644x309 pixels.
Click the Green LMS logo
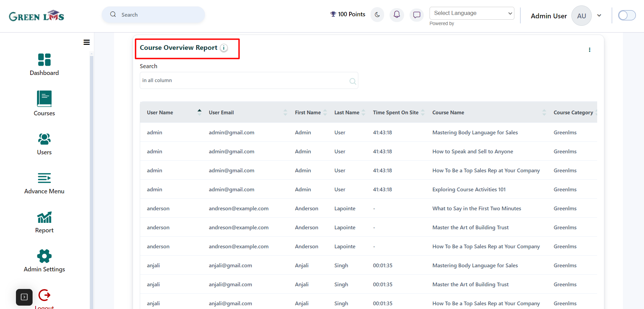[36, 16]
